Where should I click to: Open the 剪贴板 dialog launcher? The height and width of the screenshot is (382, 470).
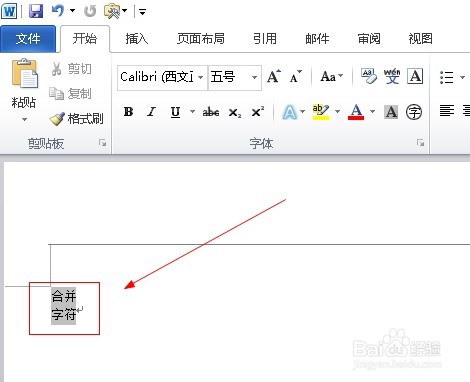click(x=102, y=143)
